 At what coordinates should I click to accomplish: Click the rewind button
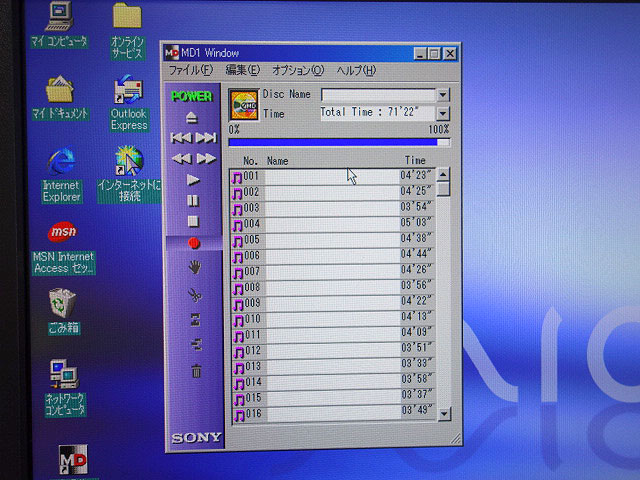[182, 159]
